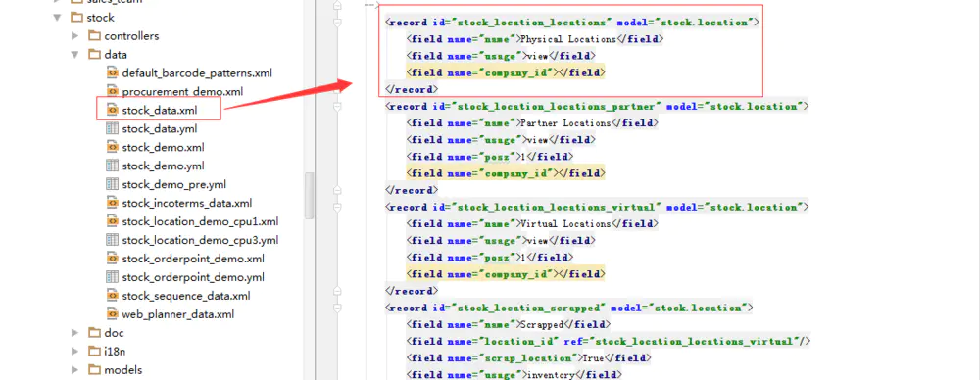
Task: Fold the stock_location_locations_partner record in gutter
Action: 338,106
